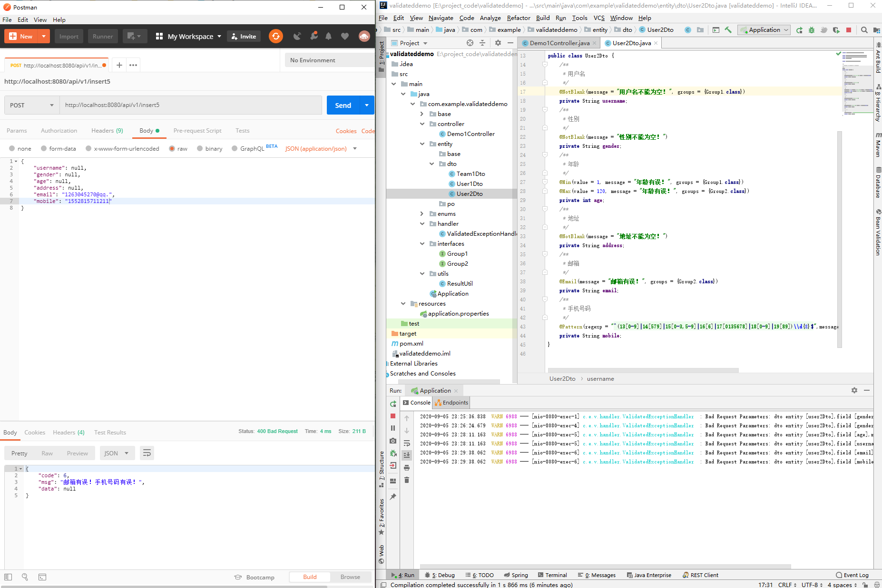The image size is (882, 588).
Task: Stop the running application via red square
Action: click(x=849, y=30)
